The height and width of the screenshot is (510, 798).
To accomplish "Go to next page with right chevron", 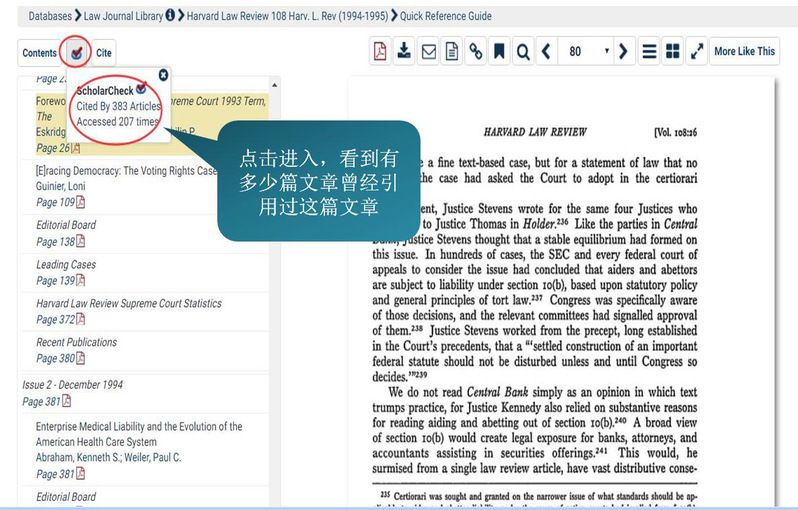I will tap(623, 52).
